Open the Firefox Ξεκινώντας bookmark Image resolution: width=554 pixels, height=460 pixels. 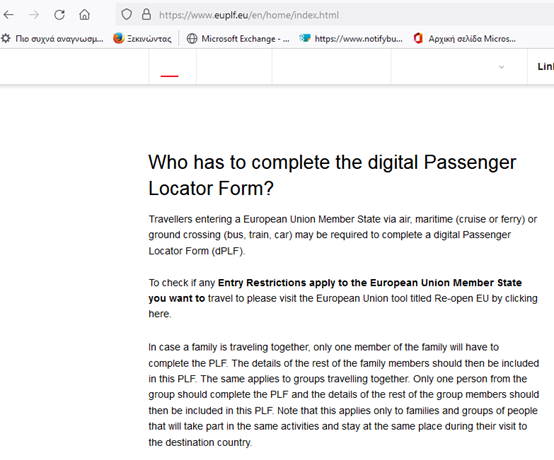pyautogui.click(x=142, y=39)
